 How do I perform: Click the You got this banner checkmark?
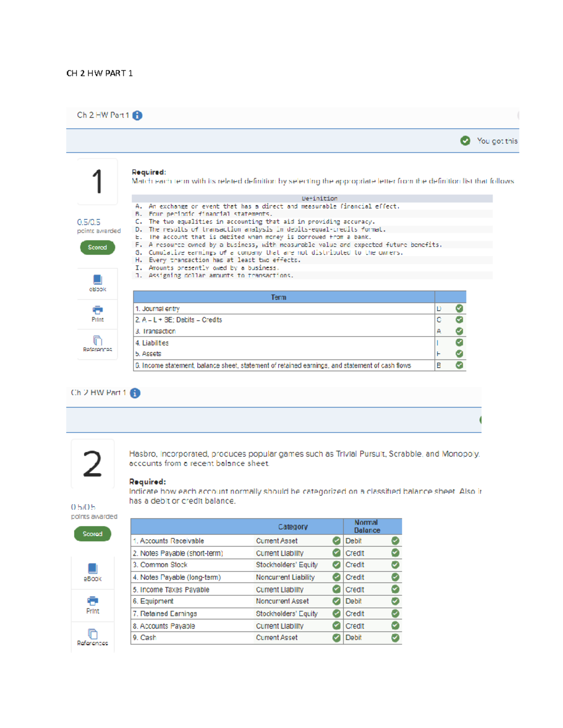pyautogui.click(x=465, y=140)
